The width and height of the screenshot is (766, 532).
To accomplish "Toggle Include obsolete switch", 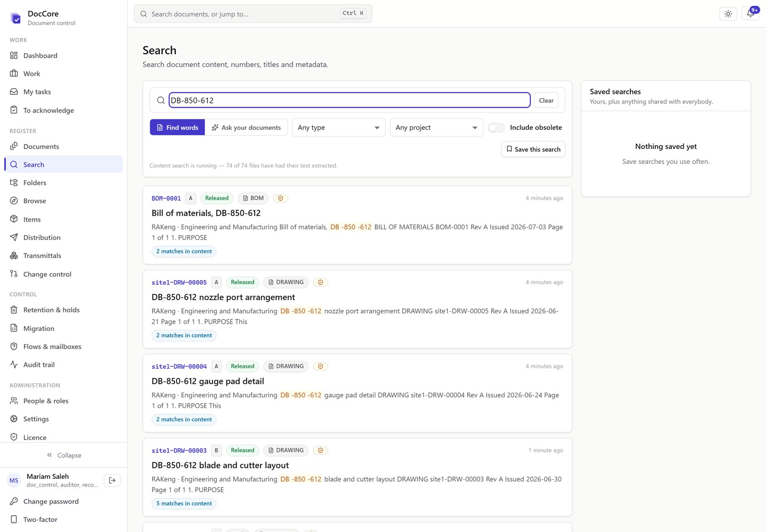I will click(496, 127).
